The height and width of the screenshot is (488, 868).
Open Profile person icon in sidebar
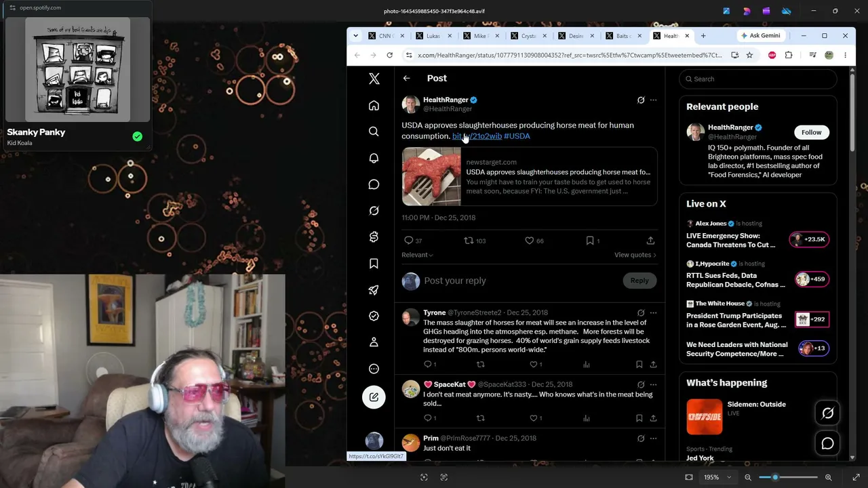coord(374,343)
